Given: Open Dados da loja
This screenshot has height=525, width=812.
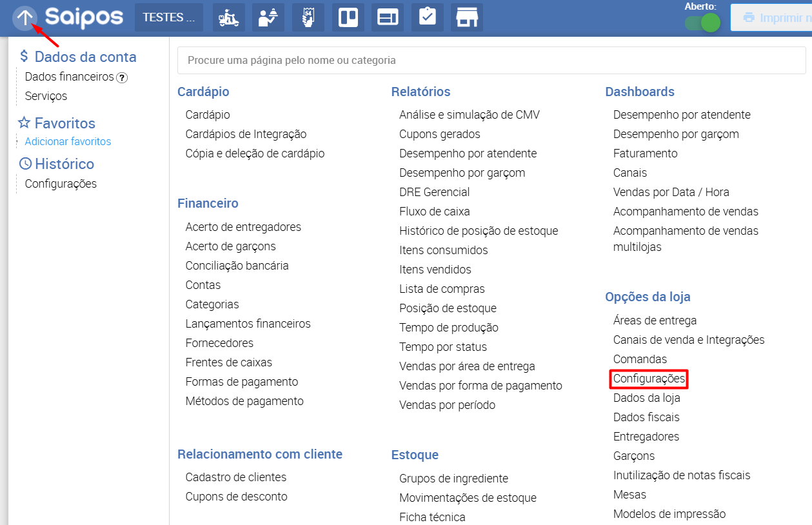Looking at the screenshot, I should coord(646,398).
